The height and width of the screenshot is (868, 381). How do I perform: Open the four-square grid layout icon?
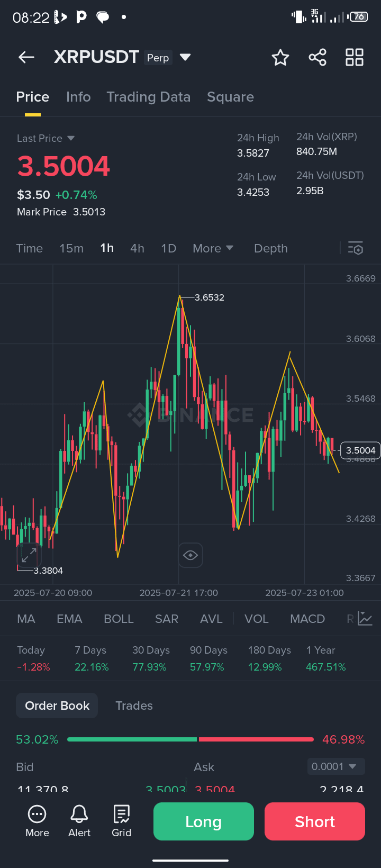tap(355, 57)
